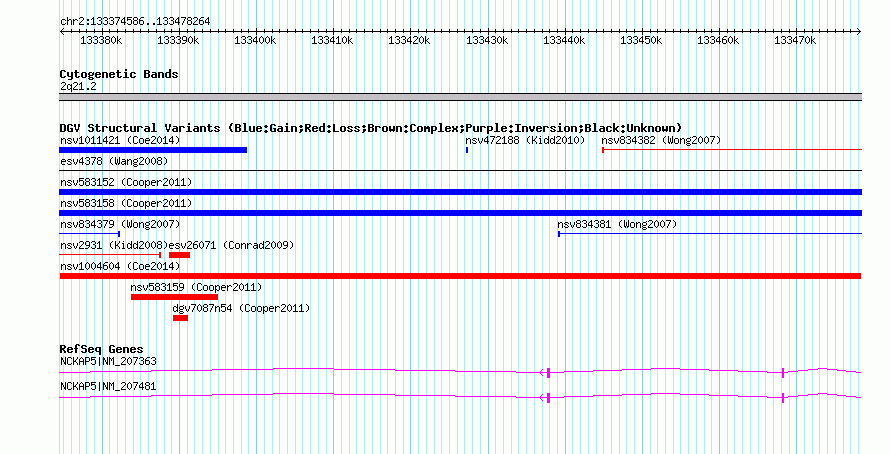Click the nsv834381 (Wong2007) blue line
The image size is (890, 454).
(x=710, y=234)
